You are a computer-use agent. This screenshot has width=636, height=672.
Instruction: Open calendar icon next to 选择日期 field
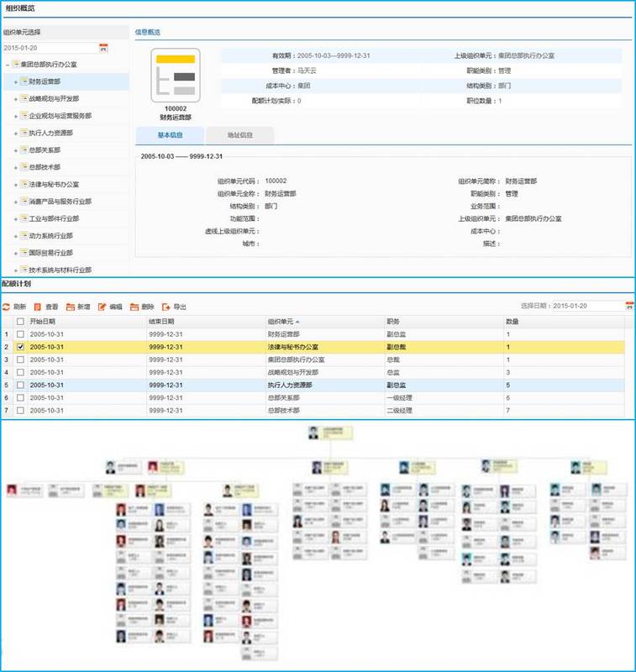pos(629,307)
